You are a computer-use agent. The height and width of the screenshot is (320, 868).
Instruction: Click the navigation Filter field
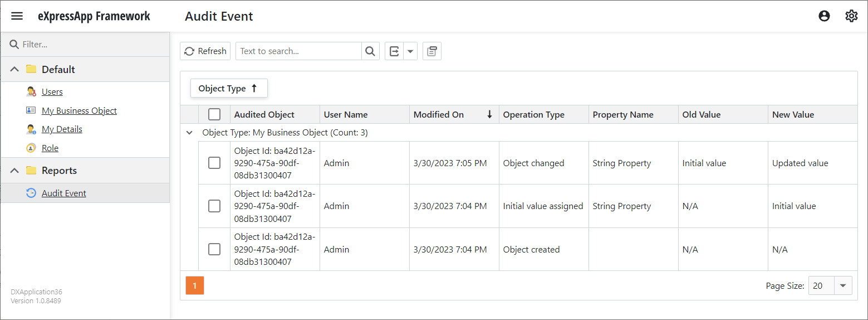tap(85, 44)
